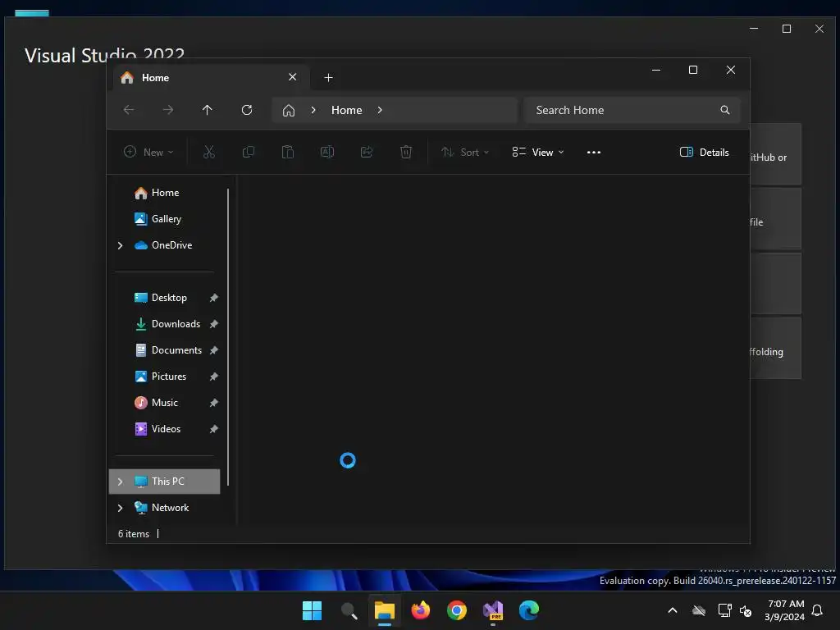The image size is (840, 630).
Task: Open the notifications bell
Action: [x=818, y=610]
